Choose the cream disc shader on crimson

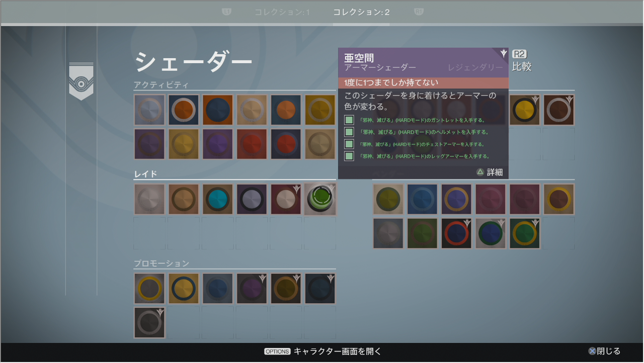tap(286, 199)
